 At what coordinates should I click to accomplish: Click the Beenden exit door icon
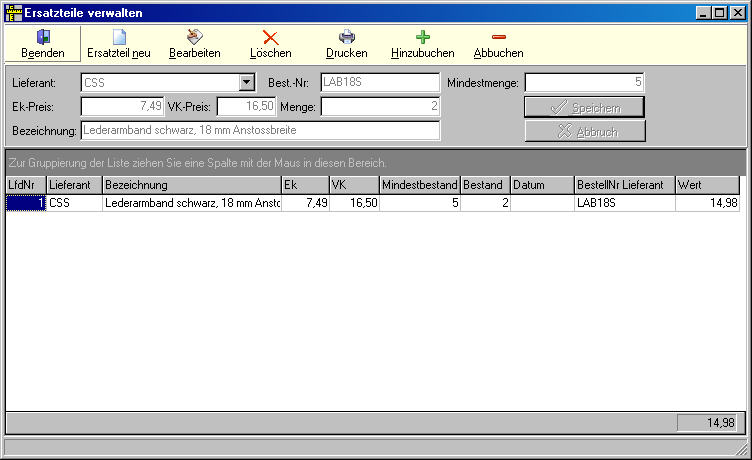43,37
